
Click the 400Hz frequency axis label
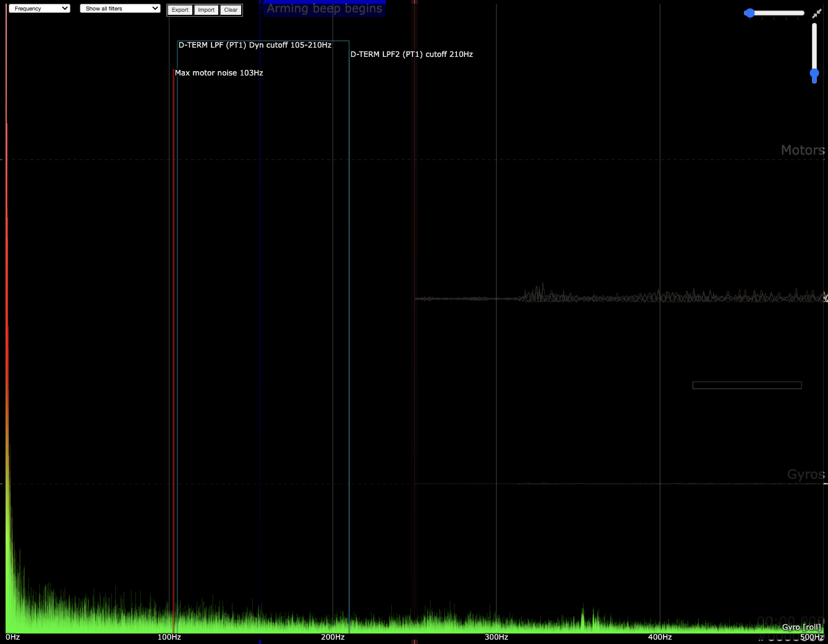(660, 637)
